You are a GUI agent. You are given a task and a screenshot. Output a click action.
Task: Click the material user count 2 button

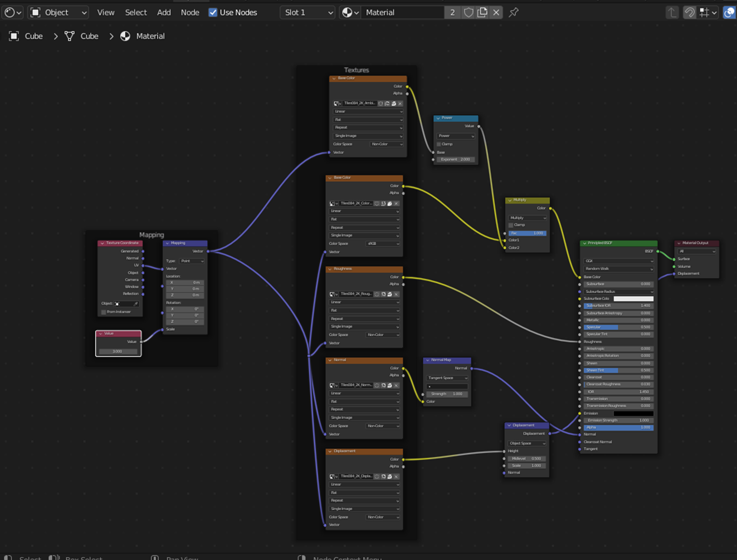tap(452, 12)
